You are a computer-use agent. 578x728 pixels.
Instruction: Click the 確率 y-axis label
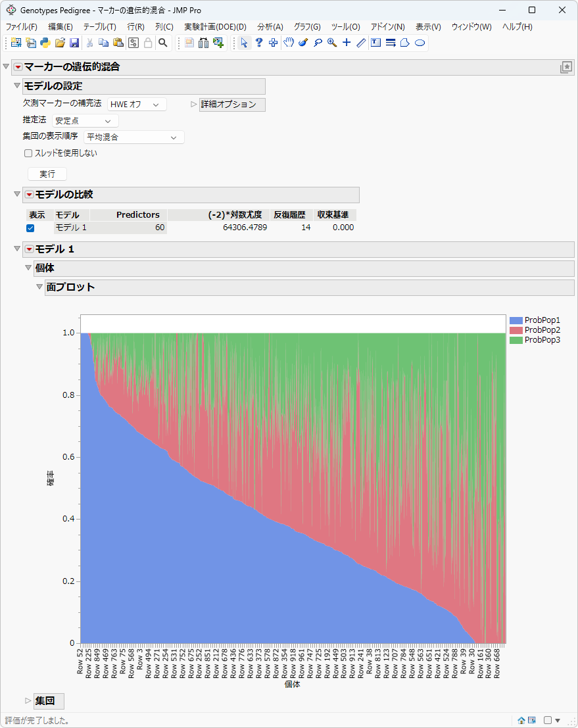pyautogui.click(x=51, y=478)
